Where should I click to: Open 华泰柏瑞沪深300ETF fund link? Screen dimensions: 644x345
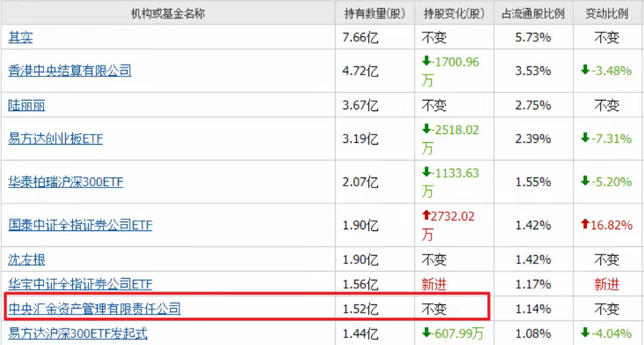[66, 182]
